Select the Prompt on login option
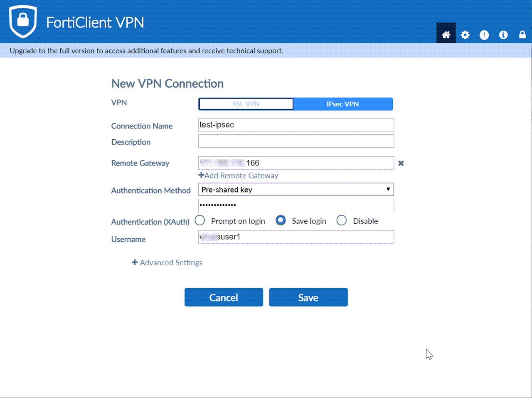532x398 pixels. [x=199, y=220]
